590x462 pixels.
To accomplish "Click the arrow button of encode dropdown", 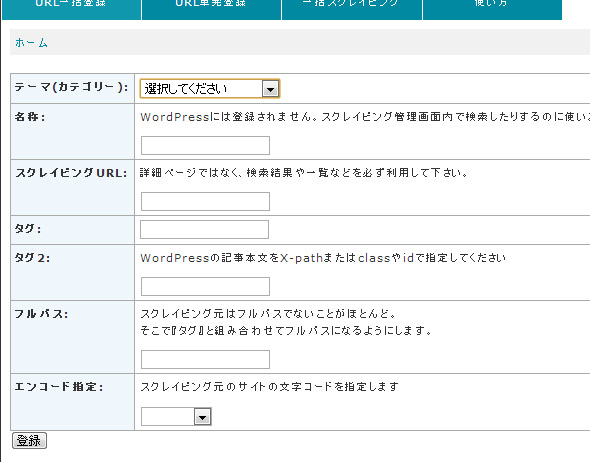I will 202,417.
